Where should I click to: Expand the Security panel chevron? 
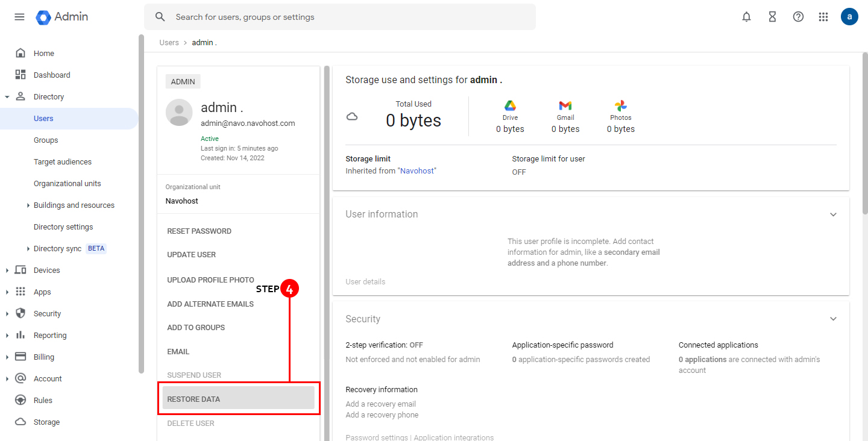pyautogui.click(x=833, y=319)
